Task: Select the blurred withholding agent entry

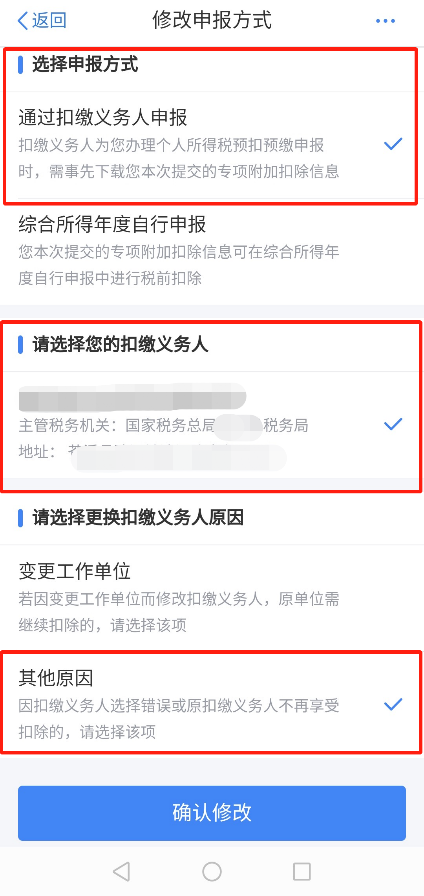Action: click(x=212, y=425)
